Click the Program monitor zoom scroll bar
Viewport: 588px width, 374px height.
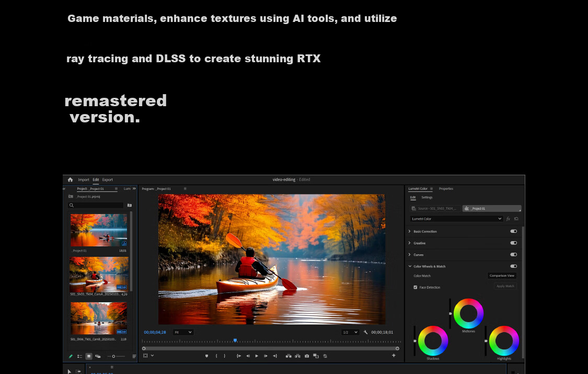(x=270, y=348)
